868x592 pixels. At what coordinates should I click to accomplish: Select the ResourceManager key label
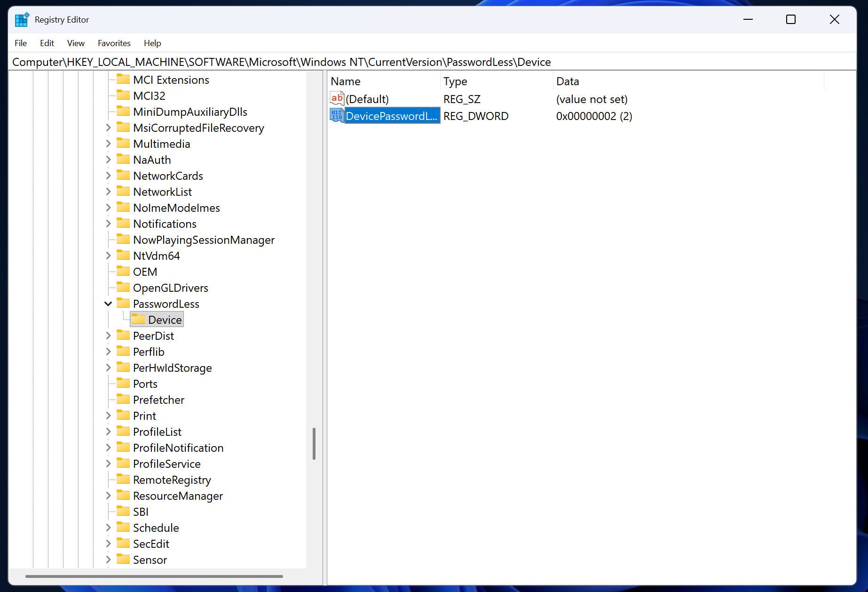[x=178, y=496]
